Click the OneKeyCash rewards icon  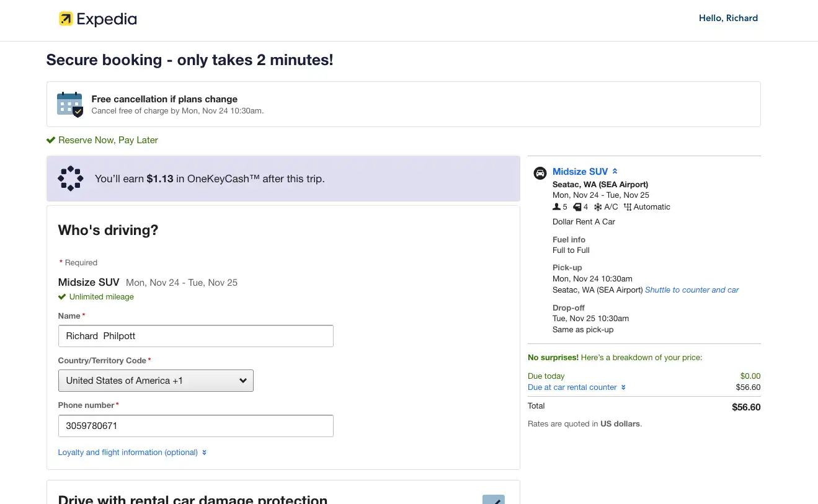click(70, 179)
